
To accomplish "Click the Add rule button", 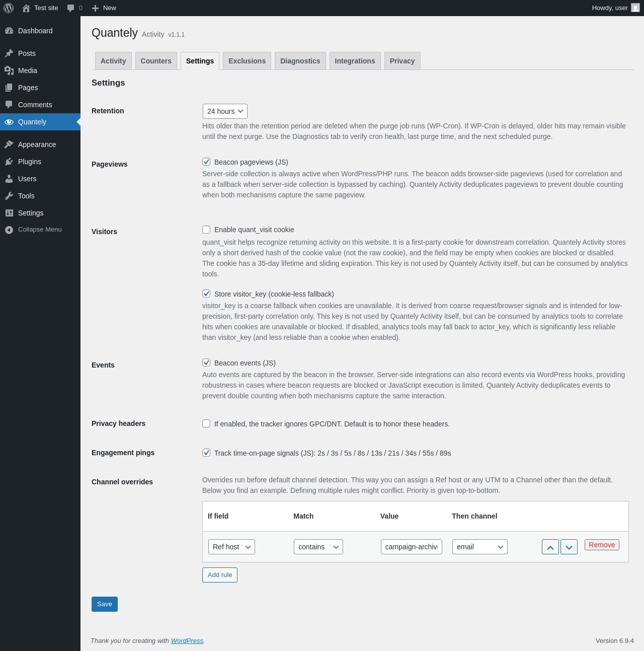I will [220, 575].
